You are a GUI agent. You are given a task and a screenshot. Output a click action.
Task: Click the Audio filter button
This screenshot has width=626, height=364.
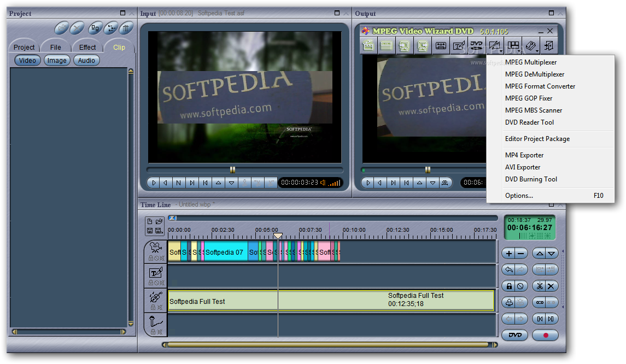click(x=86, y=60)
